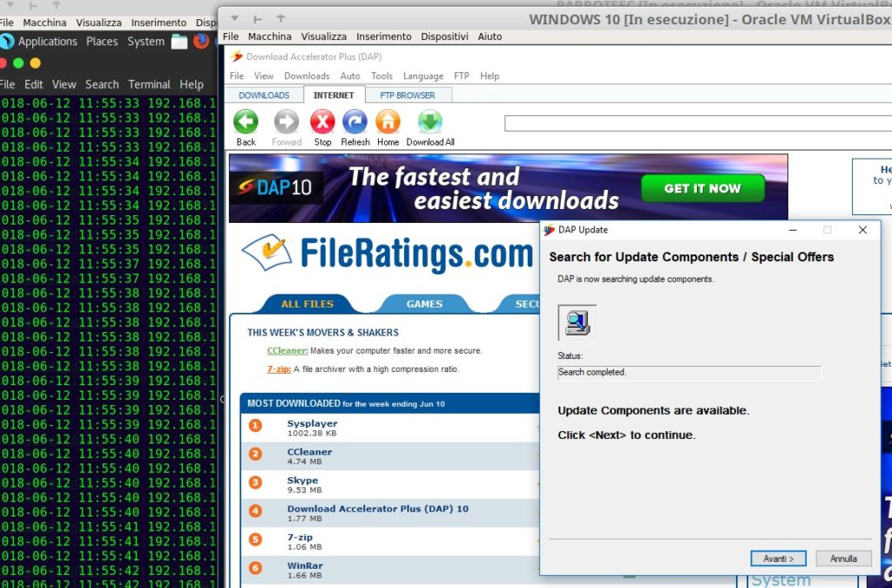
Task: Open the DAP Help menu
Action: 490,76
